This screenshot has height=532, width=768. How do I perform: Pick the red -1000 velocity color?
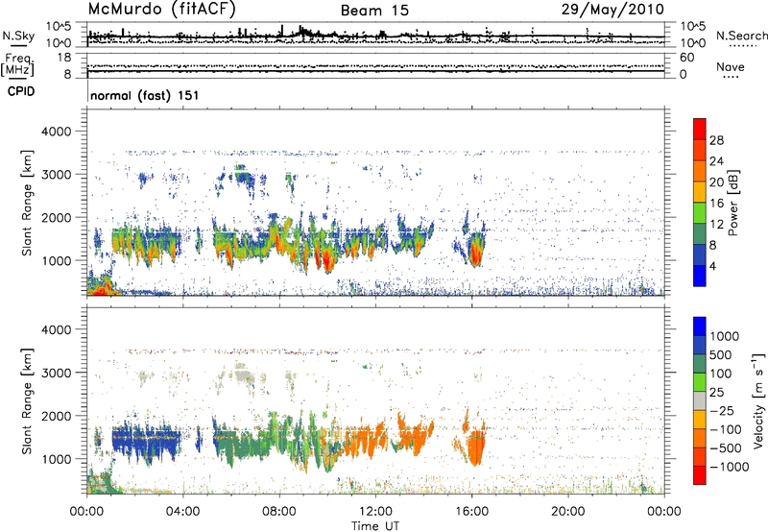click(x=700, y=475)
